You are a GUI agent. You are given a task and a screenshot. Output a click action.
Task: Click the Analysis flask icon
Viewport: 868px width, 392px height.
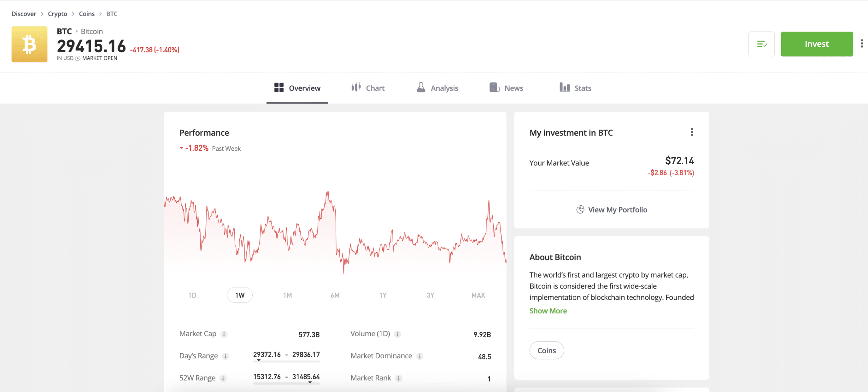(x=421, y=88)
